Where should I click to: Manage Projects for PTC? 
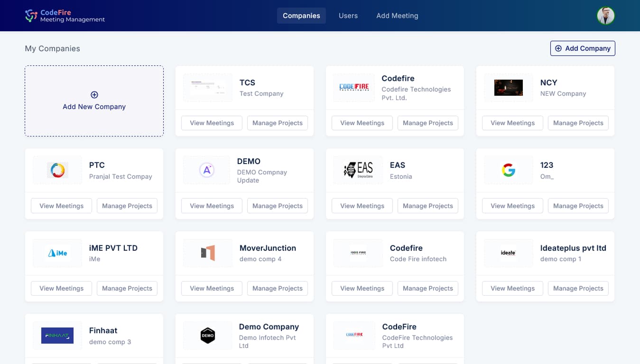point(127,206)
